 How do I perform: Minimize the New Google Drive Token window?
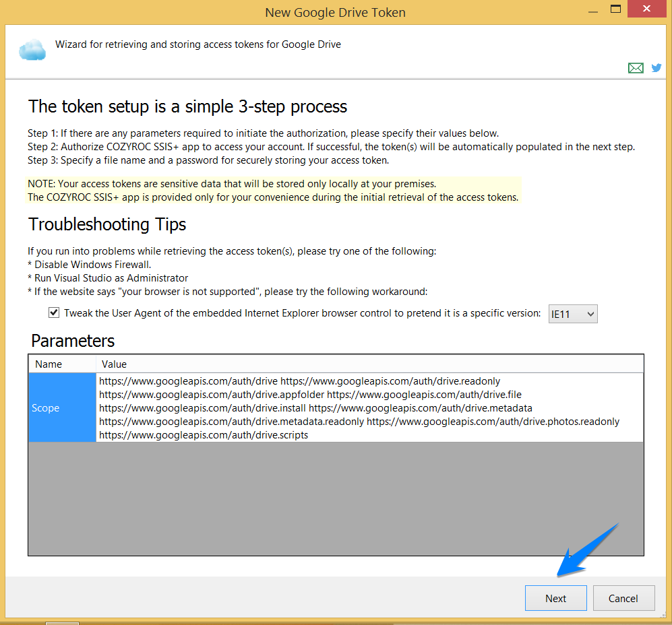pyautogui.click(x=593, y=11)
